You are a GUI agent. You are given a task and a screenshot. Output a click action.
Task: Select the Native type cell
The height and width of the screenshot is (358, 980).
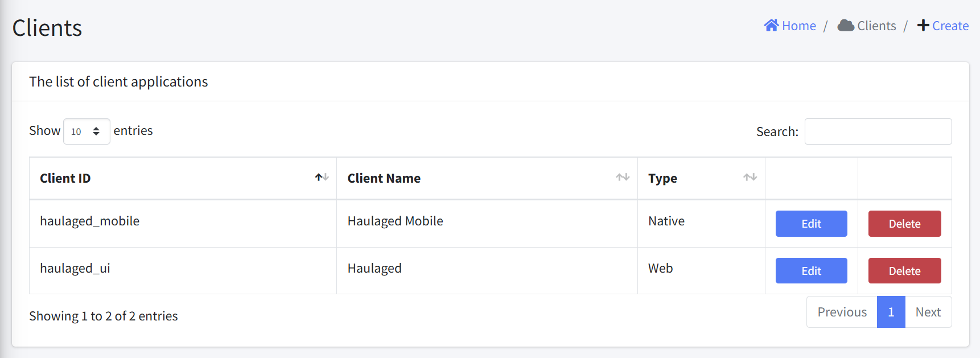click(x=701, y=223)
